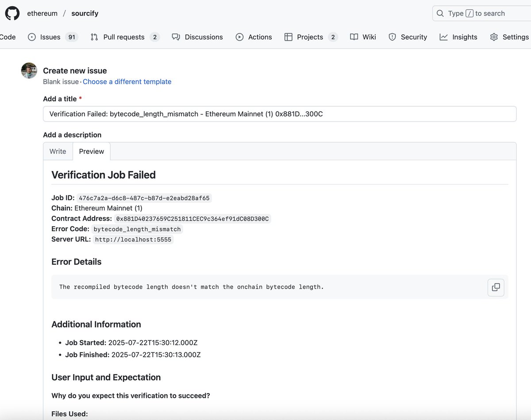Viewport: 531px width, 420px height.
Task: Click the user avatar thumbnail
Action: [x=29, y=71]
